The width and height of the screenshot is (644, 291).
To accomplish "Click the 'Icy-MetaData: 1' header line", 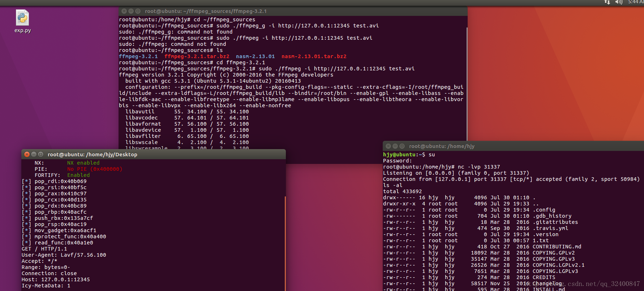I will (x=46, y=286).
